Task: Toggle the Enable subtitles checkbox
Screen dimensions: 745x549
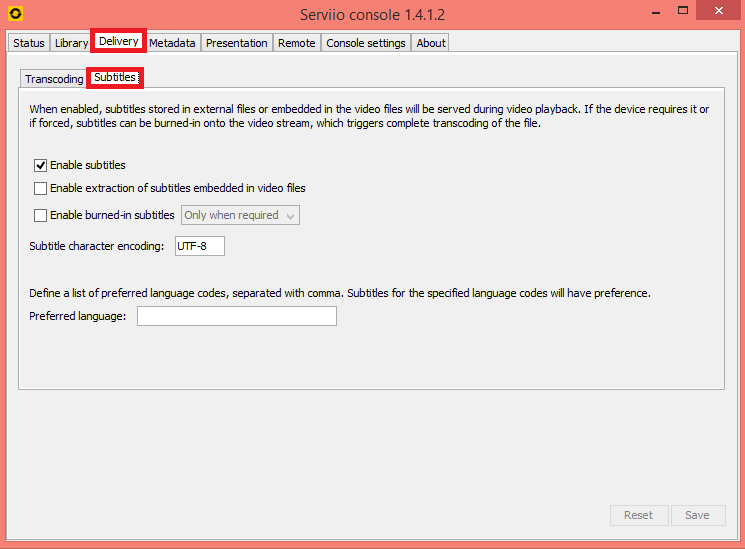Action: pos(41,165)
